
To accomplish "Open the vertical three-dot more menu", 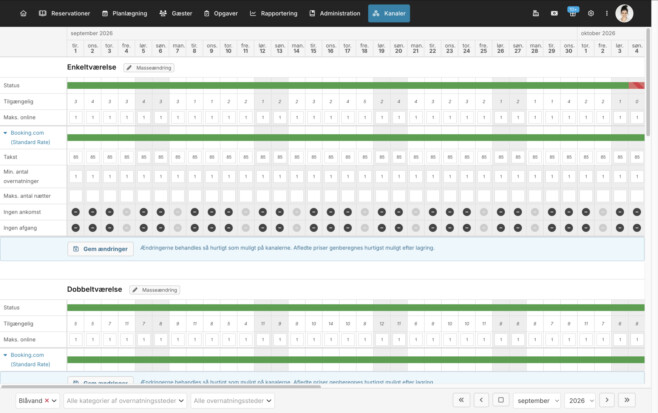I will (x=607, y=13).
